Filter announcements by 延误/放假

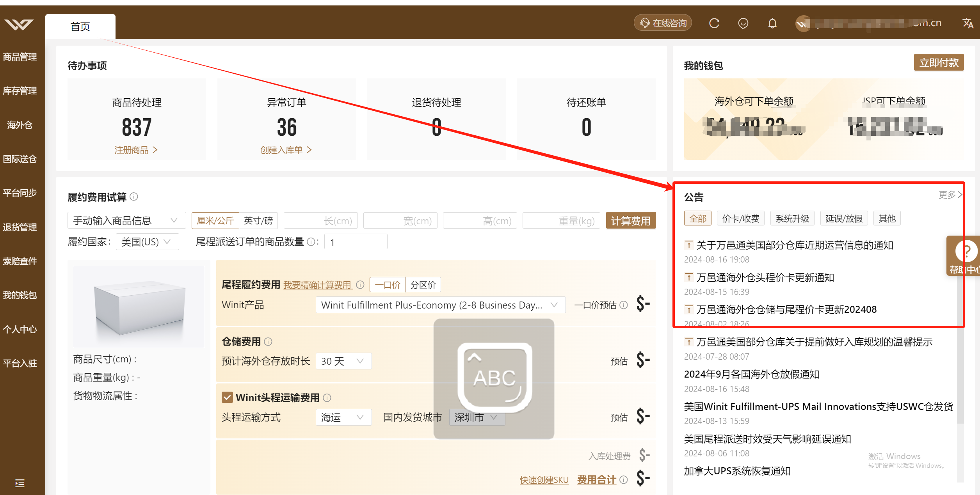[844, 218]
